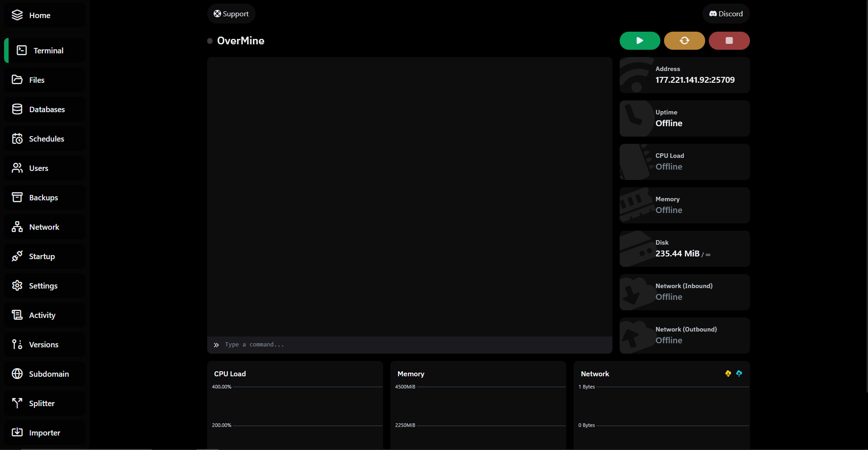Click the OverMine server title
The height and width of the screenshot is (450, 868).
coord(241,41)
